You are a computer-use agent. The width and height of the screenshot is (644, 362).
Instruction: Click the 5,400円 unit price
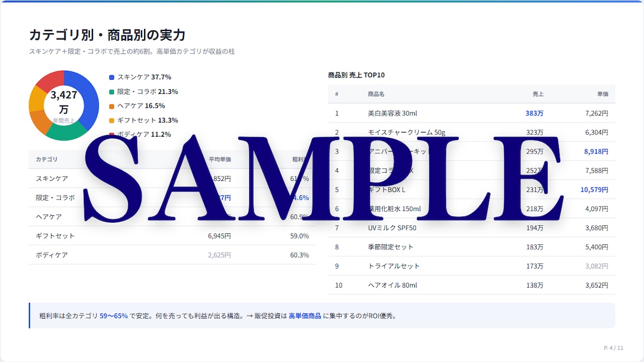[x=596, y=247]
